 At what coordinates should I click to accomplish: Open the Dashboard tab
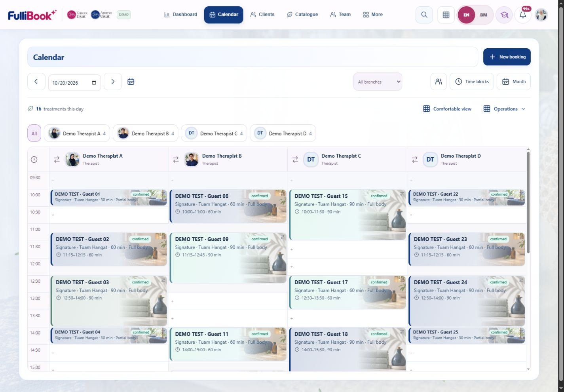pyautogui.click(x=180, y=15)
